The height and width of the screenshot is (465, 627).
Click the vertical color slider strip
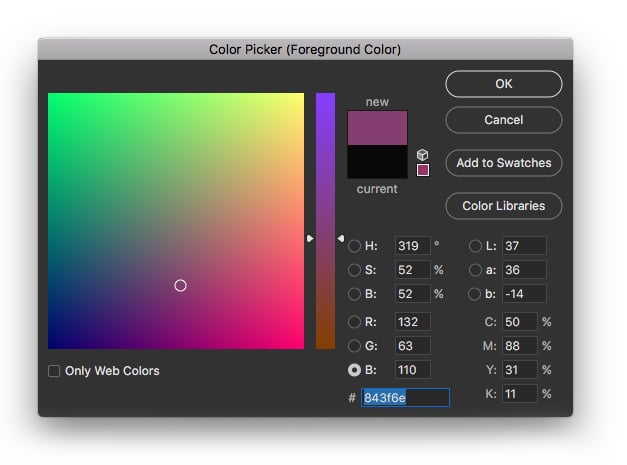[x=325, y=221]
